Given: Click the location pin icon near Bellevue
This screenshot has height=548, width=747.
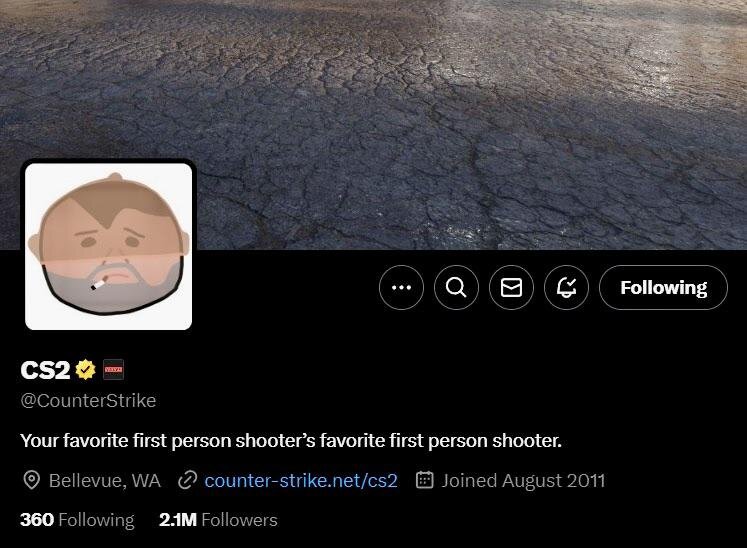Looking at the screenshot, I should click(31, 480).
